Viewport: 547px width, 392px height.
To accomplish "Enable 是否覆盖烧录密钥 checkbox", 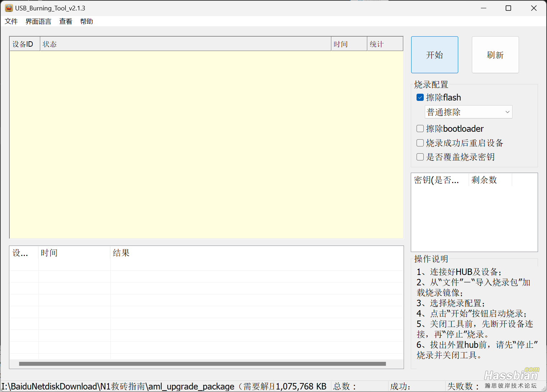I will tap(420, 157).
